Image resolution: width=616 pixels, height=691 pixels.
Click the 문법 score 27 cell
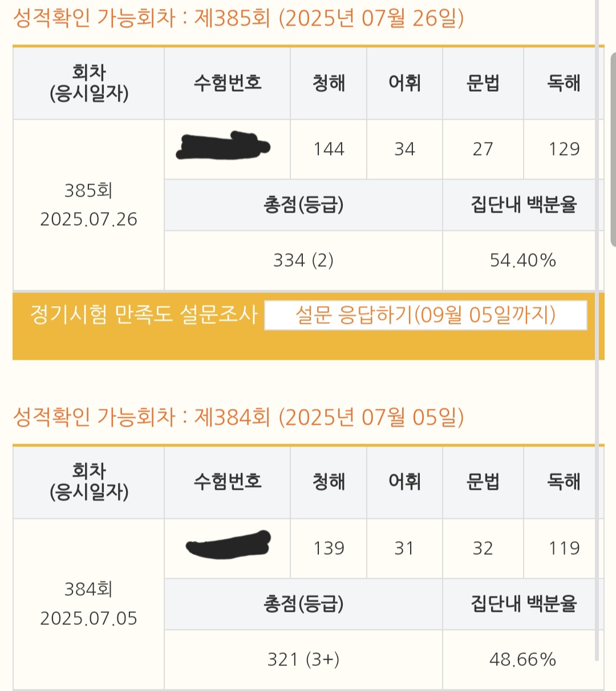[x=483, y=149]
